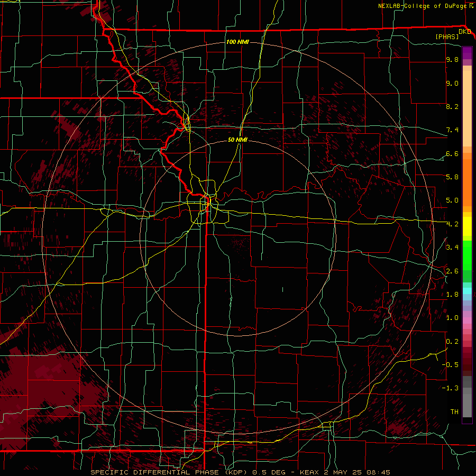
Task: Click the 9.0 color scale value
Action: click(452, 84)
